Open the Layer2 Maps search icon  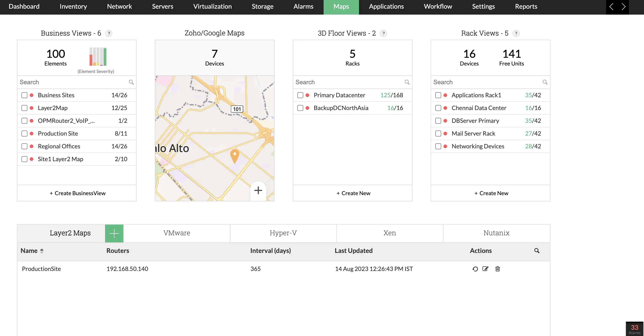click(537, 251)
